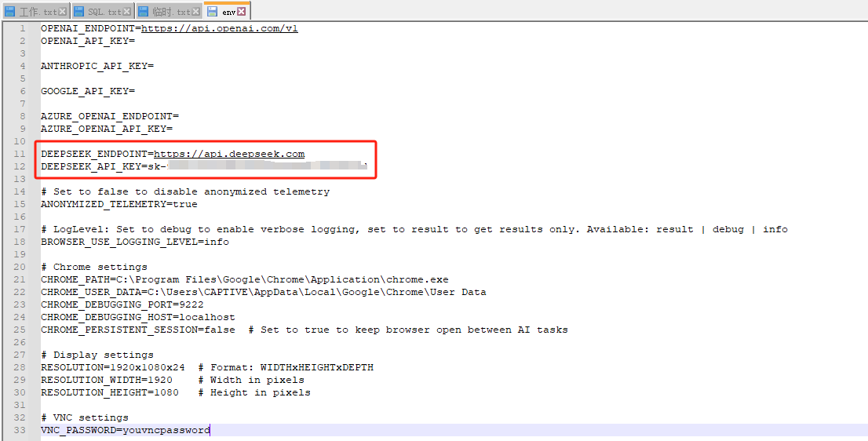868x441 pixels.
Task: Click the '# VNC settings' comment
Action: click(x=85, y=417)
